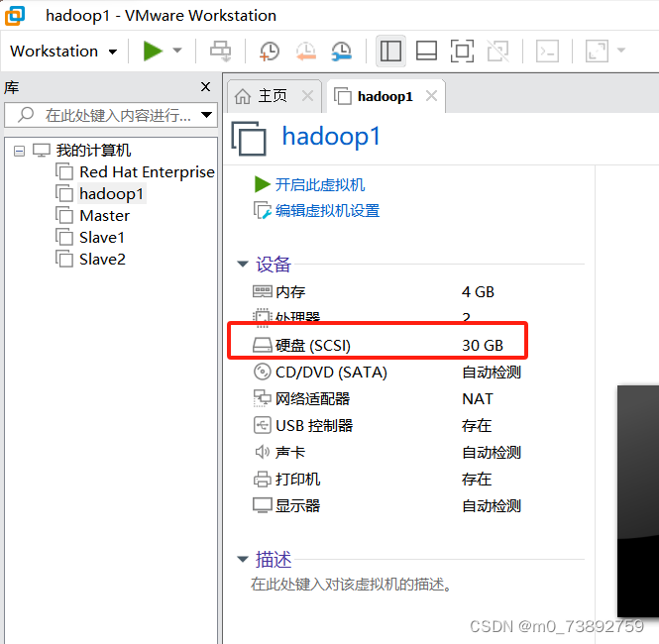Viewport: 659px width, 644px height.
Task: Toggle the library sidebar view icon
Action: 390,52
